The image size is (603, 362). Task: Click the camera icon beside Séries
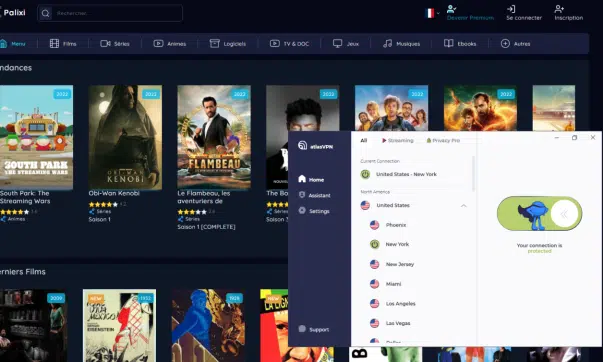(105, 43)
